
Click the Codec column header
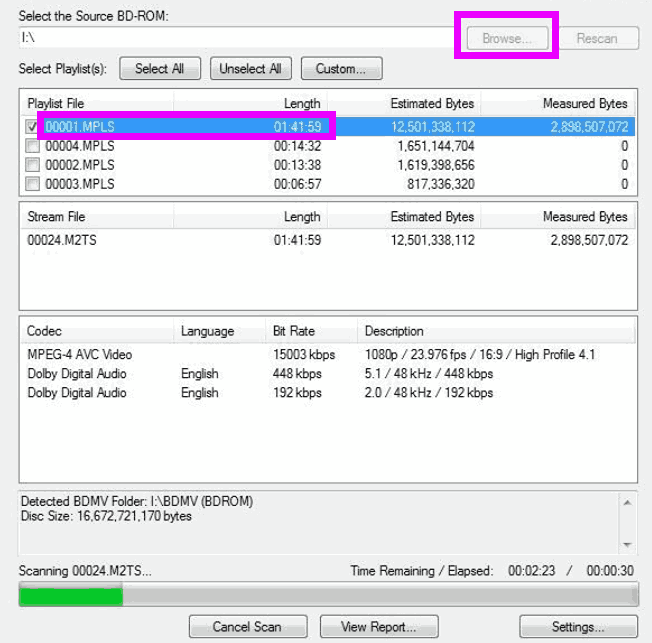tap(45, 331)
